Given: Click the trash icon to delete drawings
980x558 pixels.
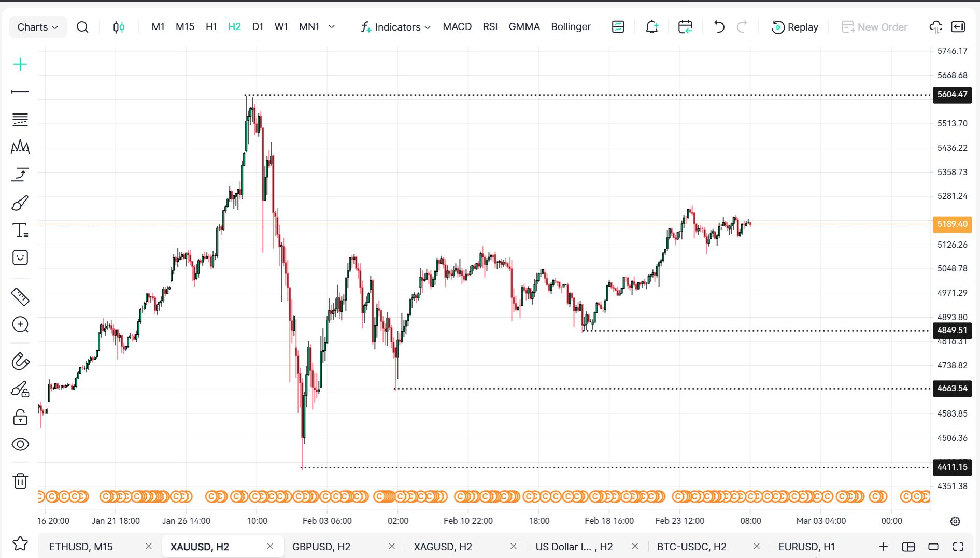Looking at the screenshot, I should tap(20, 481).
